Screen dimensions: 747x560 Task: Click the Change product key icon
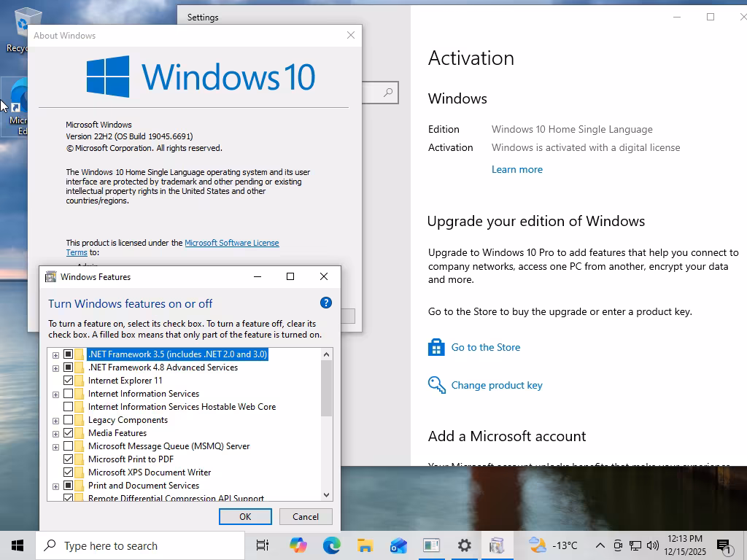pos(436,385)
